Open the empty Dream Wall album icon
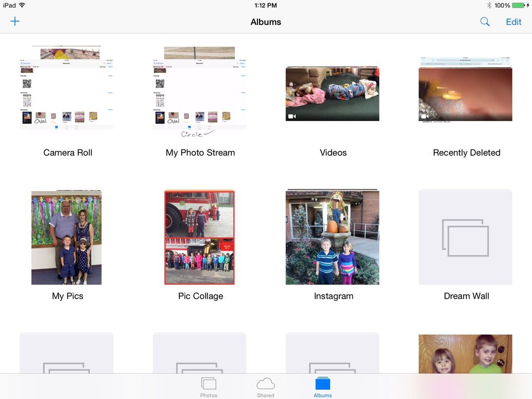The height and width of the screenshot is (399, 532). (x=465, y=237)
